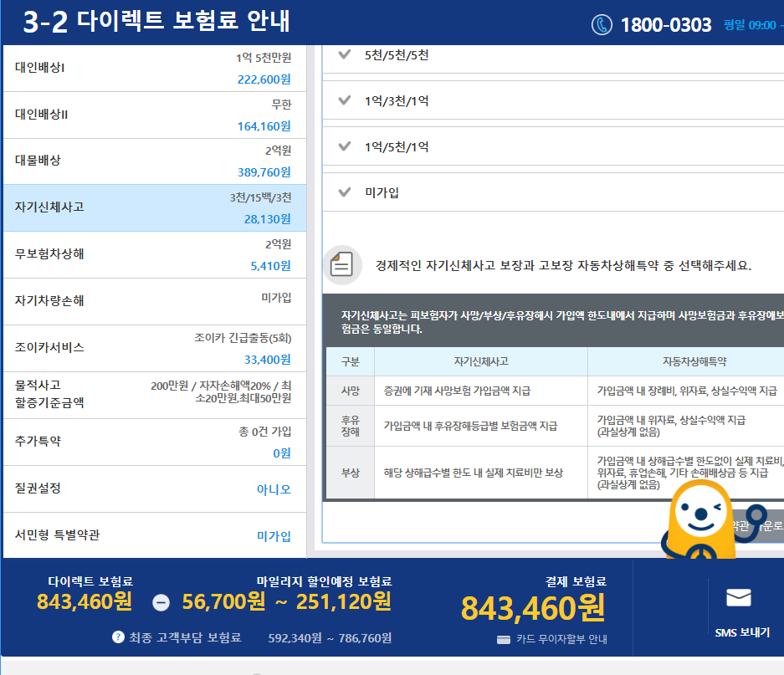The height and width of the screenshot is (675, 784).
Task: Select the 1억/3천/1억 coverage option
Action: click(x=397, y=101)
